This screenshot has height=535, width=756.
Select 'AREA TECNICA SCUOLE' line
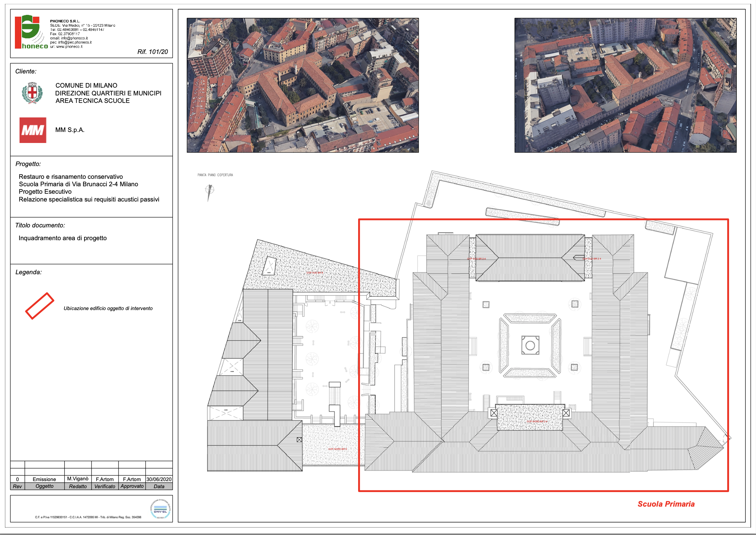coord(92,101)
